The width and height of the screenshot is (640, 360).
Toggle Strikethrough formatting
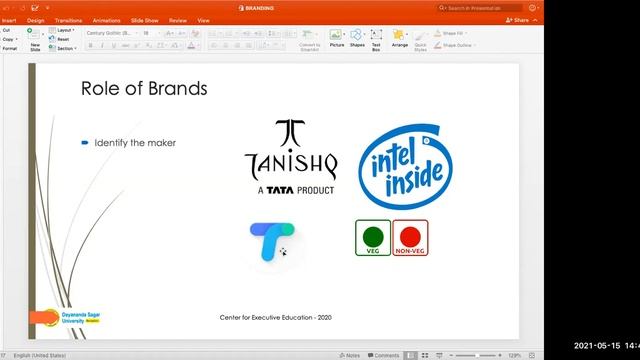pyautogui.click(x=126, y=45)
